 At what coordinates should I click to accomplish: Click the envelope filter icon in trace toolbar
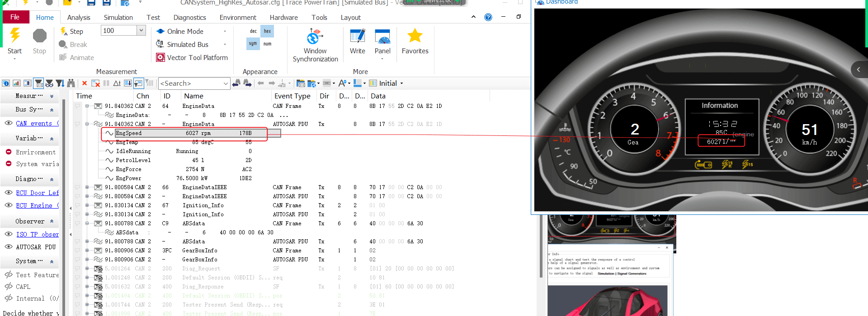pos(39,83)
